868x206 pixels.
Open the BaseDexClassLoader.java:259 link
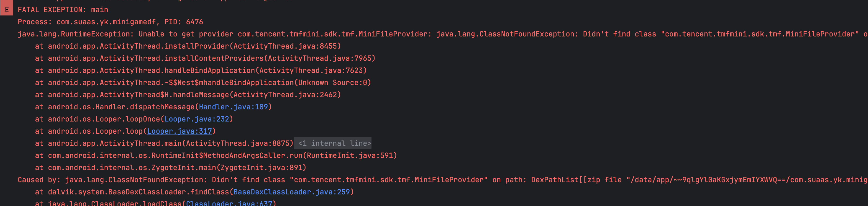(x=292, y=192)
